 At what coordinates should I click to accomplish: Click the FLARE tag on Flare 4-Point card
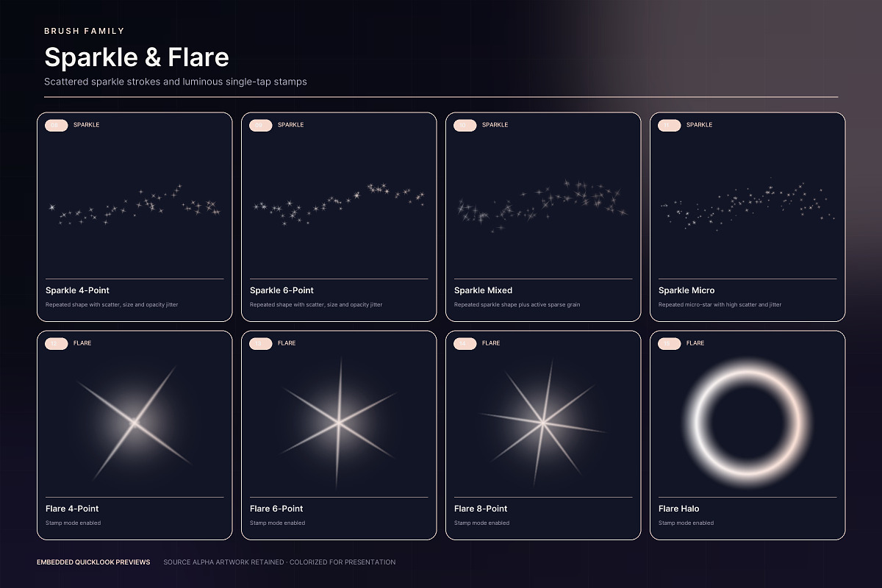click(x=82, y=343)
